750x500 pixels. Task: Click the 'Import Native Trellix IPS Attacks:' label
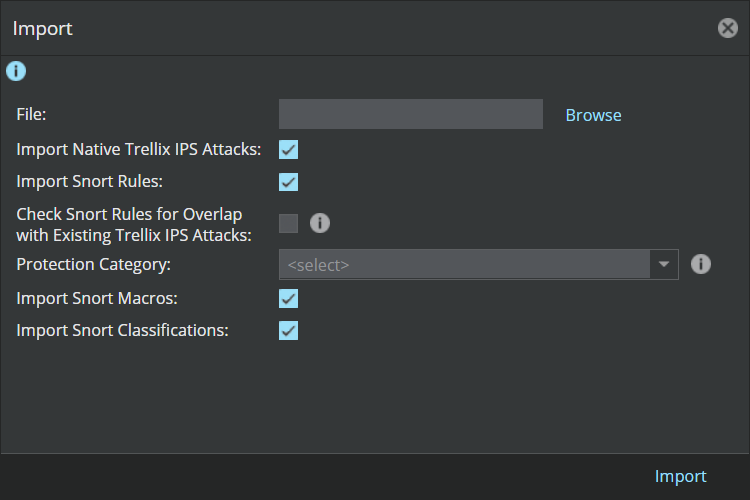pyautogui.click(x=139, y=149)
